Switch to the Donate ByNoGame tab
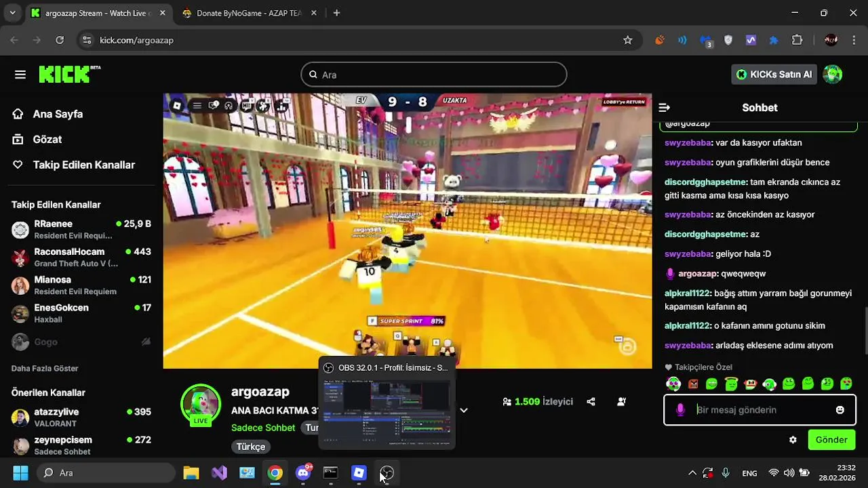This screenshot has height=488, width=868. click(248, 13)
